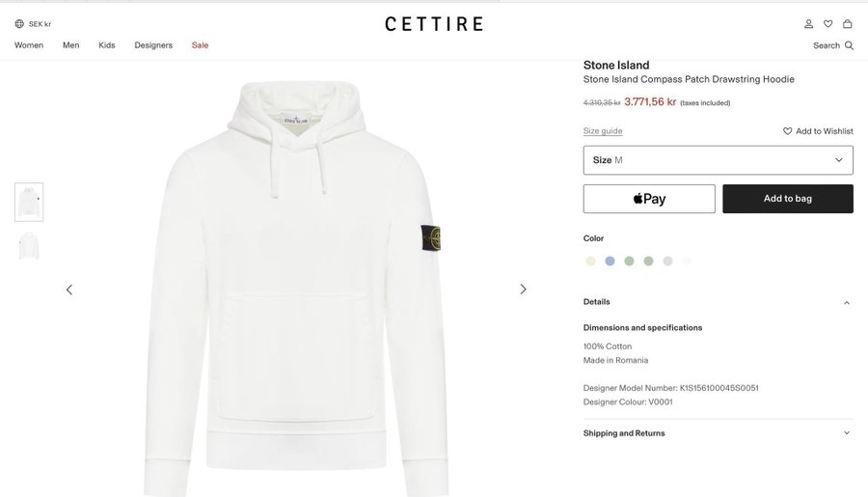868x497 pixels.
Task: Collapse the Details section
Action: [x=847, y=302]
